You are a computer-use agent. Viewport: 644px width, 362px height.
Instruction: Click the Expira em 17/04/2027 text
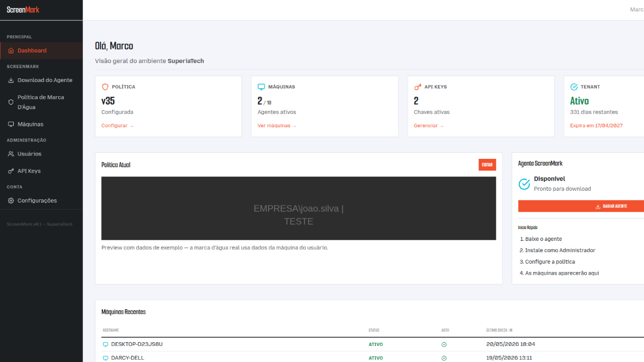(x=596, y=126)
